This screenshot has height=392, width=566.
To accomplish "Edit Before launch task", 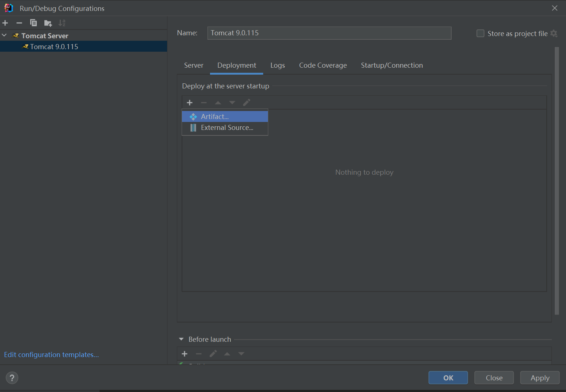I will [213, 354].
